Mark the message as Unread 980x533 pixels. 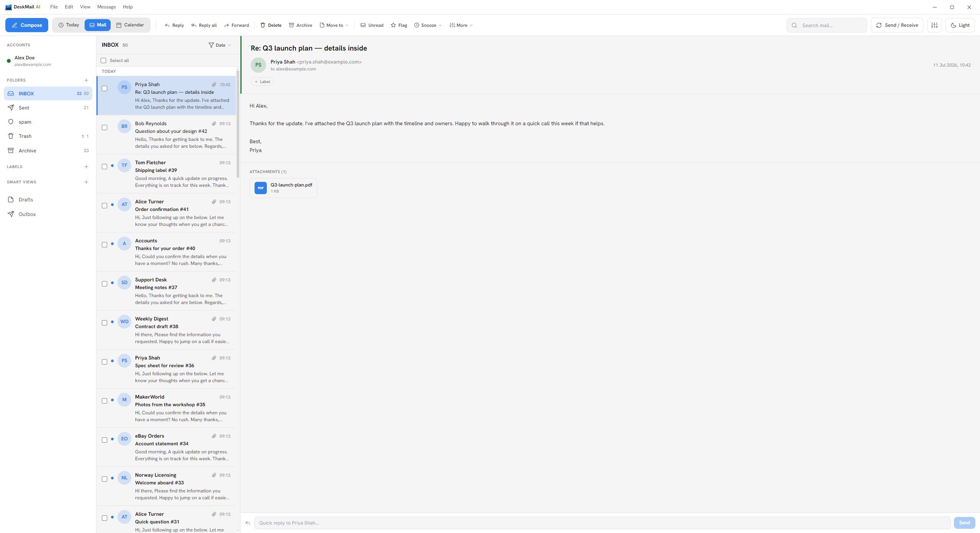pos(372,25)
